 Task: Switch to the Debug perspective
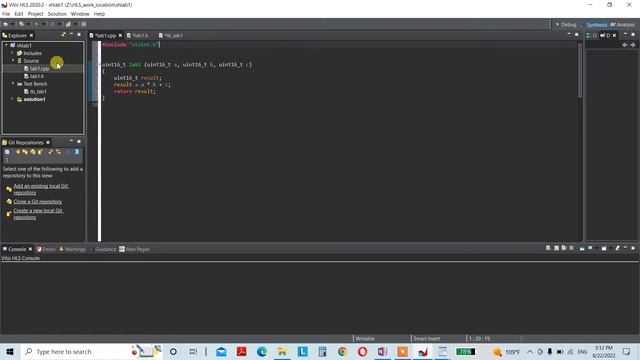coord(566,24)
